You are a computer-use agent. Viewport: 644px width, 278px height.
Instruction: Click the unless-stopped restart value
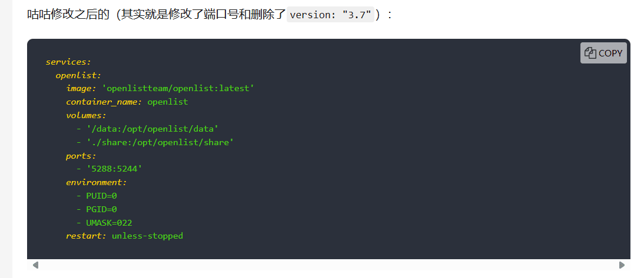click(x=147, y=236)
